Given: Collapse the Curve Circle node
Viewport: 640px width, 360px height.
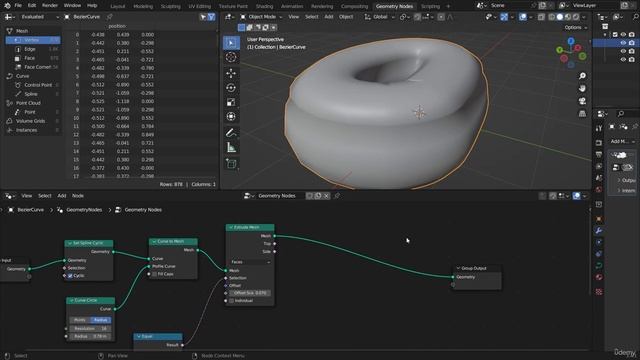Looking at the screenshot, I should tap(71, 300).
